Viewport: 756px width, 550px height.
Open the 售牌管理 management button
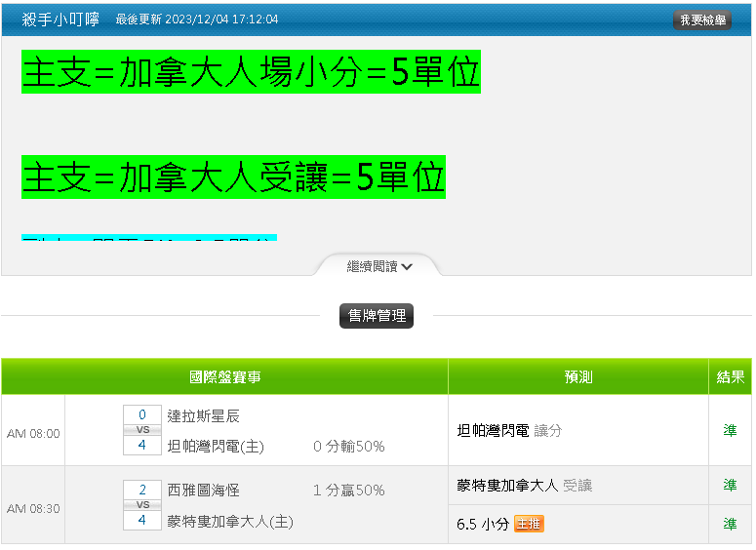(377, 316)
